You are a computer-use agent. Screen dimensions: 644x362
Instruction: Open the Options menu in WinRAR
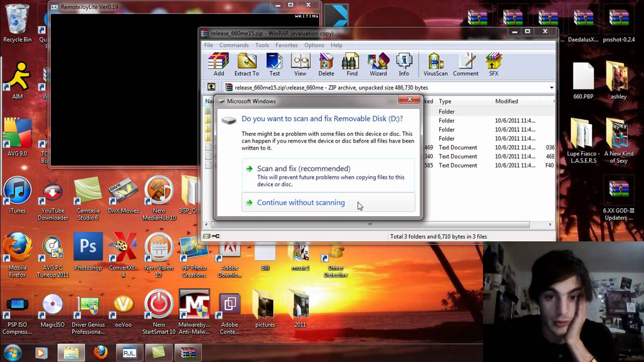pyautogui.click(x=314, y=45)
